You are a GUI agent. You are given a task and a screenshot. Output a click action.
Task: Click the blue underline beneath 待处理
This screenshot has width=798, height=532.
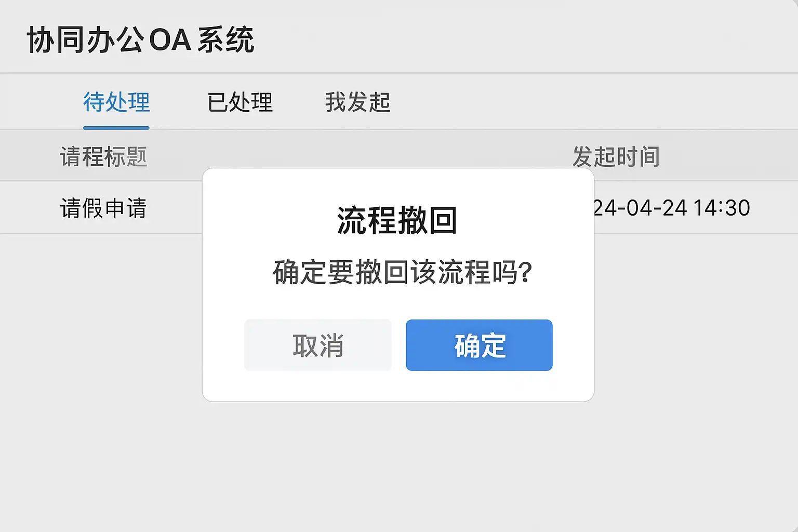coord(116,127)
